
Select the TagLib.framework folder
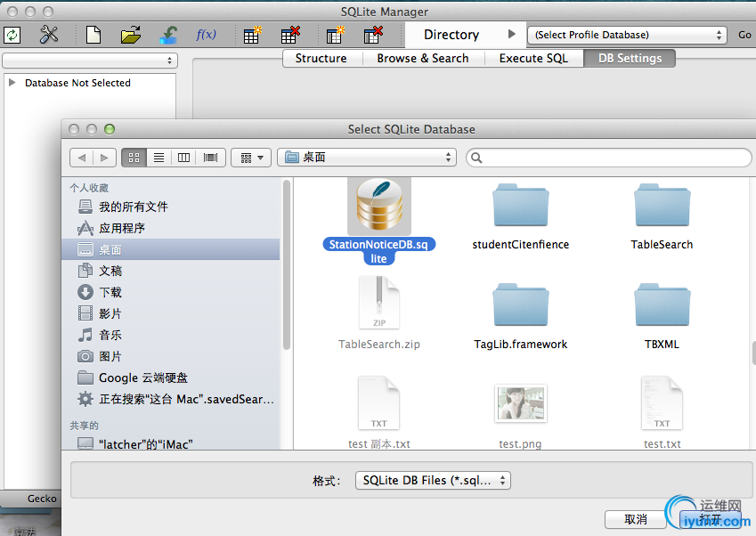520,305
